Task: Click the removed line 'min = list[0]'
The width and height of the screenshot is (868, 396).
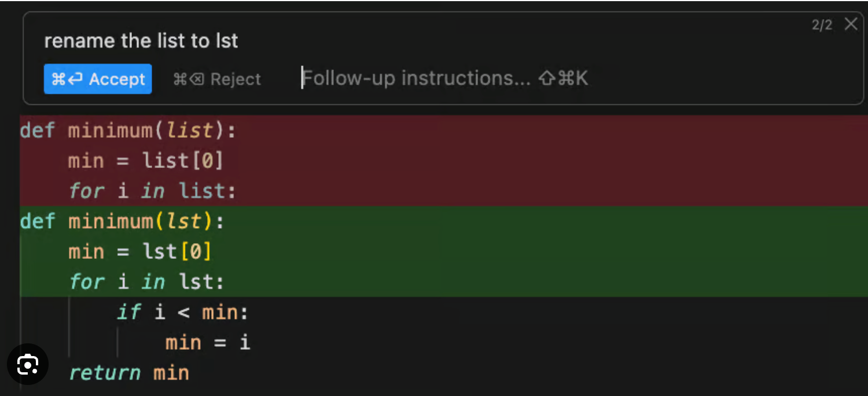Action: tap(146, 161)
